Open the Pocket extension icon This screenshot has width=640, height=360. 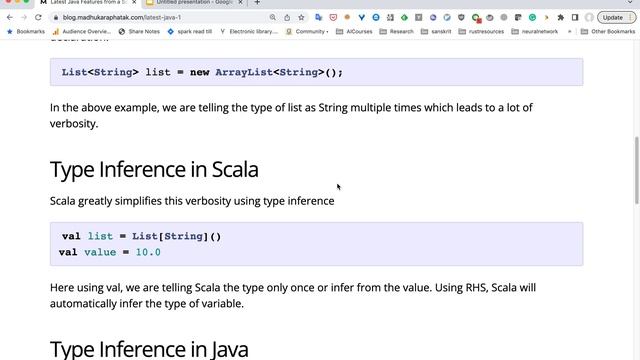333,18
